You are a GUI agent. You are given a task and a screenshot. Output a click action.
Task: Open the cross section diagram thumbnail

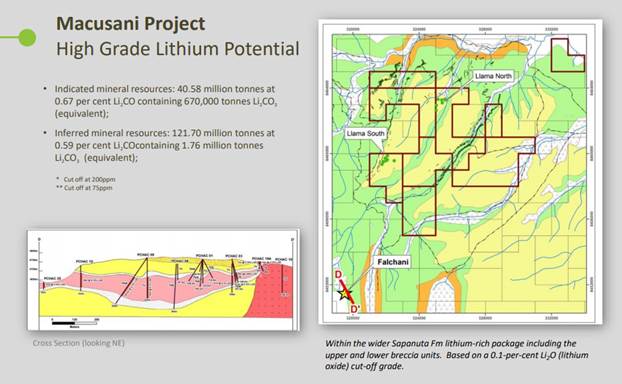pos(163,280)
